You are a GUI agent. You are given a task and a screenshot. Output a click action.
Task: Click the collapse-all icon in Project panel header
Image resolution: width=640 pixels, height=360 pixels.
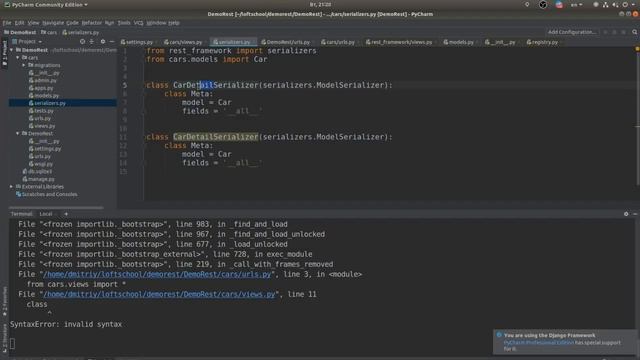92,42
